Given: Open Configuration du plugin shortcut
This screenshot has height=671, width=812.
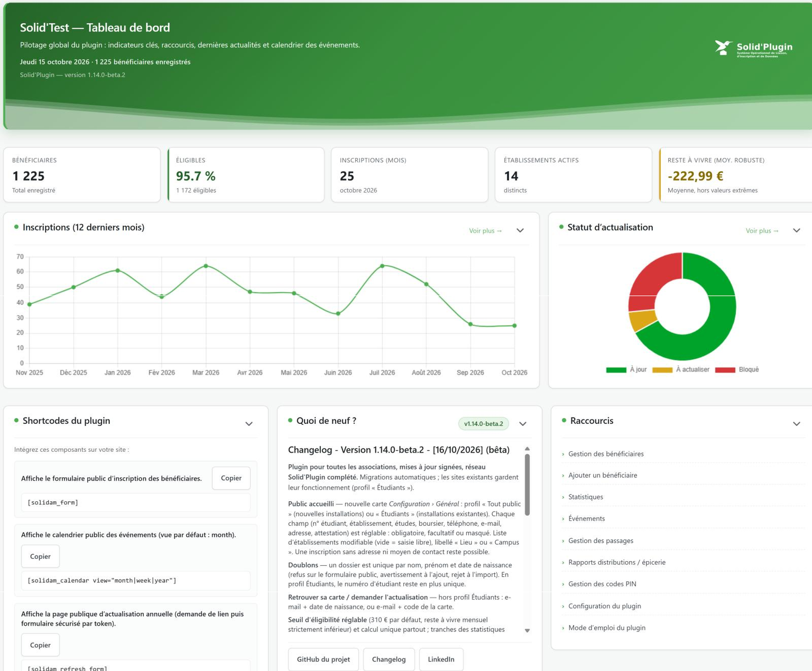Looking at the screenshot, I should click(604, 607).
